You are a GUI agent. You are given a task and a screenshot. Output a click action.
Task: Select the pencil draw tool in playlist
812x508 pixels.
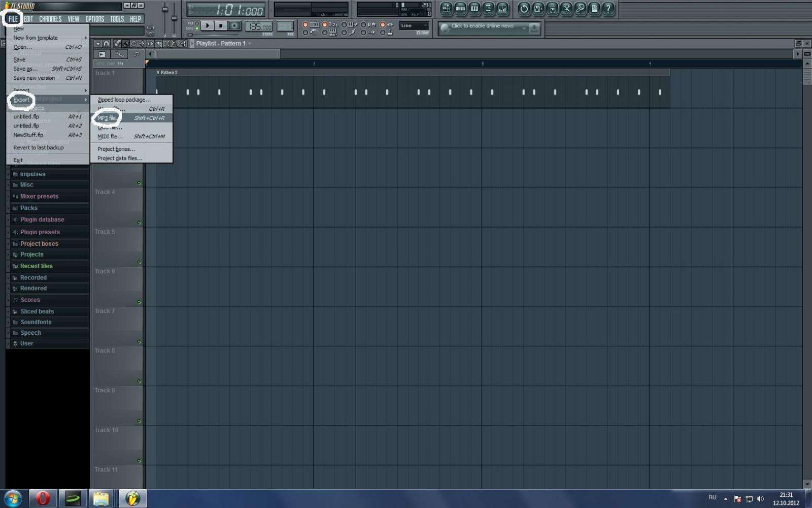117,44
